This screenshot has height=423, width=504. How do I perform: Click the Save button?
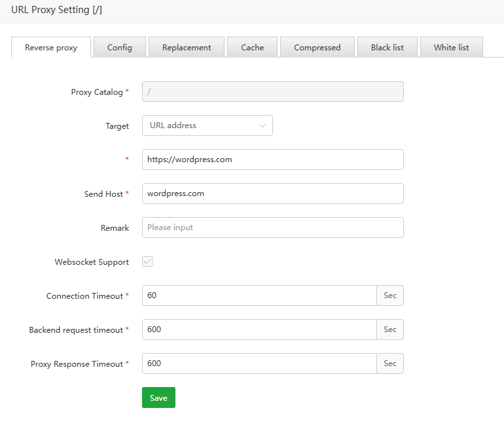pos(158,398)
